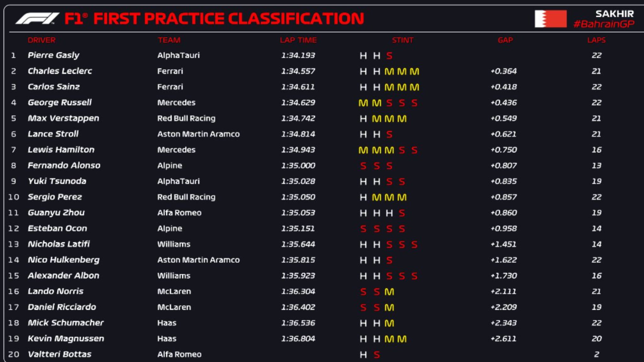Select the red S tyre in Bottas's stint

pos(377,355)
